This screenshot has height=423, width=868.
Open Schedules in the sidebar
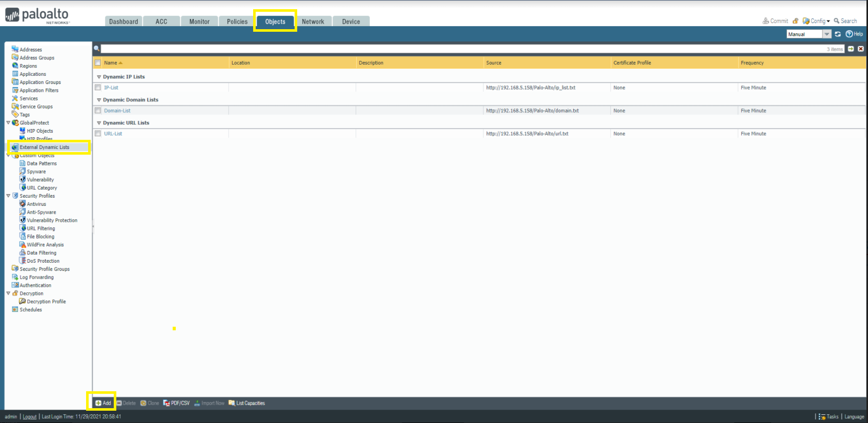point(31,310)
